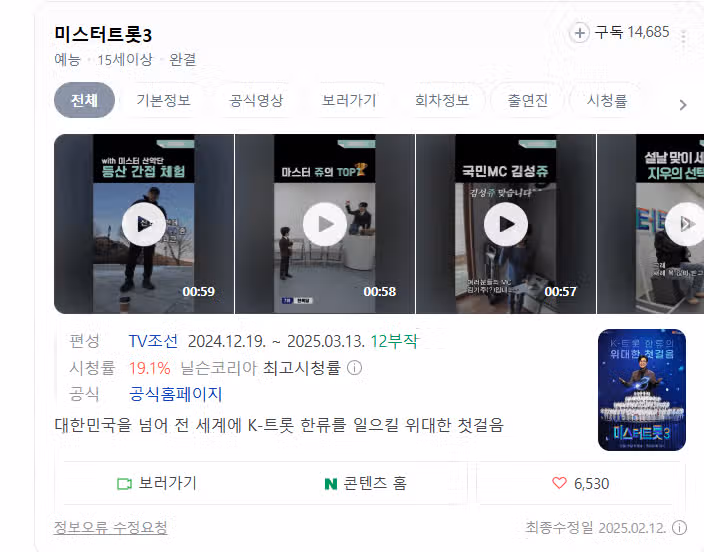Viewport: 704px width, 552px height.
Task: Play the 등산 간접 체험 video
Action: pyautogui.click(x=144, y=224)
